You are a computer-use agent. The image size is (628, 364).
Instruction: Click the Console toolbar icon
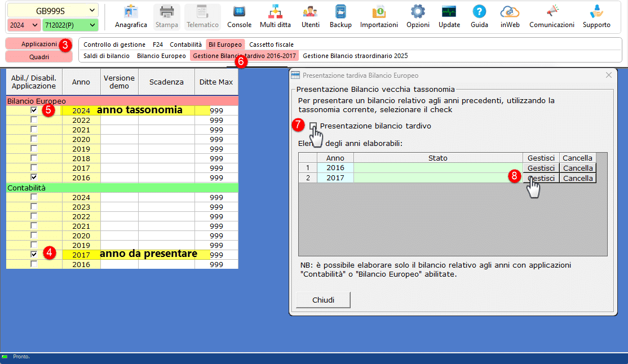(239, 16)
